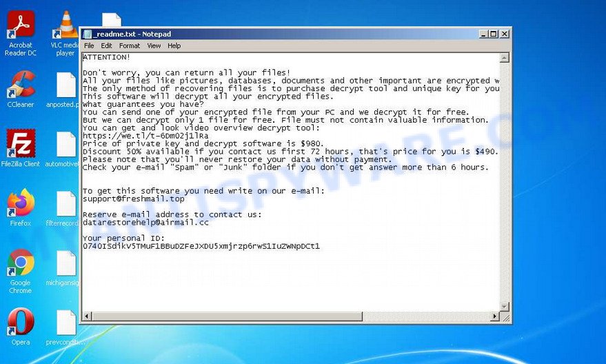Open the File menu in Notepad
This screenshot has width=606, height=364.
tap(89, 45)
